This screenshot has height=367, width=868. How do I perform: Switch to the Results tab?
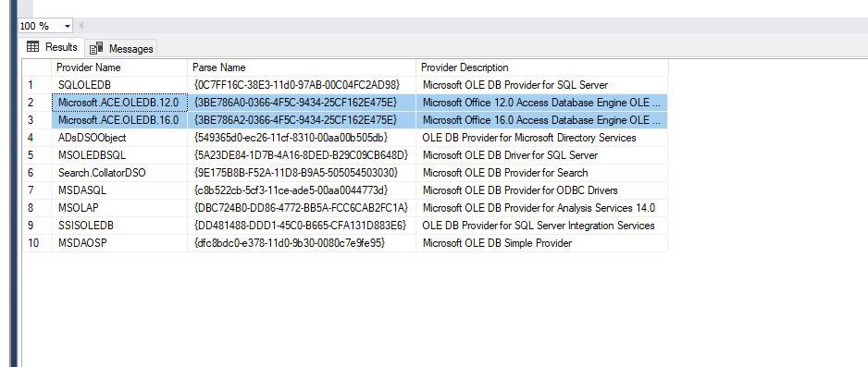pyautogui.click(x=52, y=47)
